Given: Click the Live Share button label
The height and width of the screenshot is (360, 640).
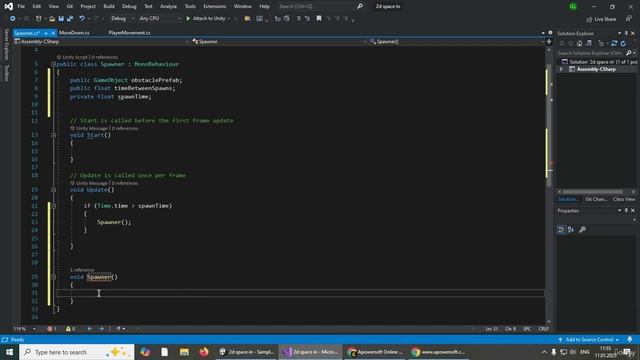Looking at the screenshot, I should [605, 19].
